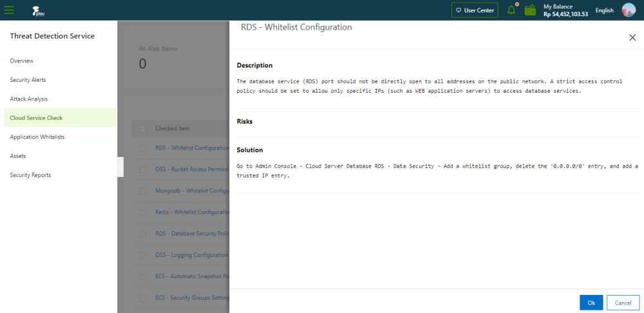Check the RDS - Whitelist Configuration row checkbox
Image resolution: width=644 pixels, height=313 pixels.
click(x=142, y=148)
